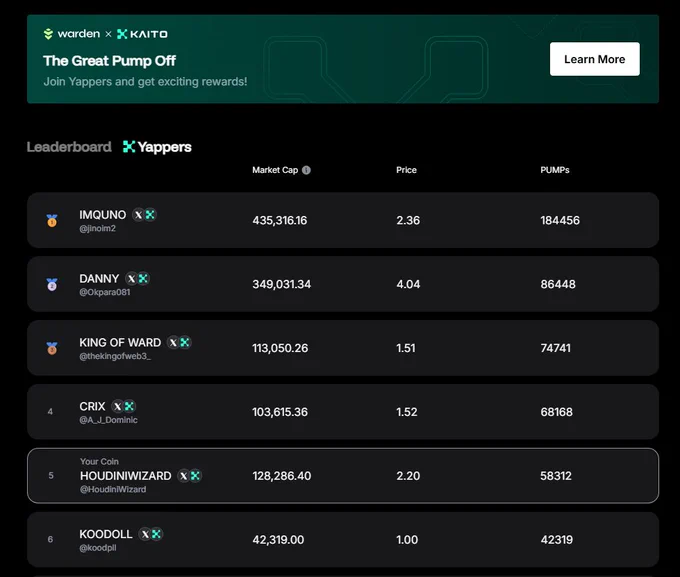Click the PUMPs column header
The height and width of the screenshot is (577, 680).
[555, 170]
